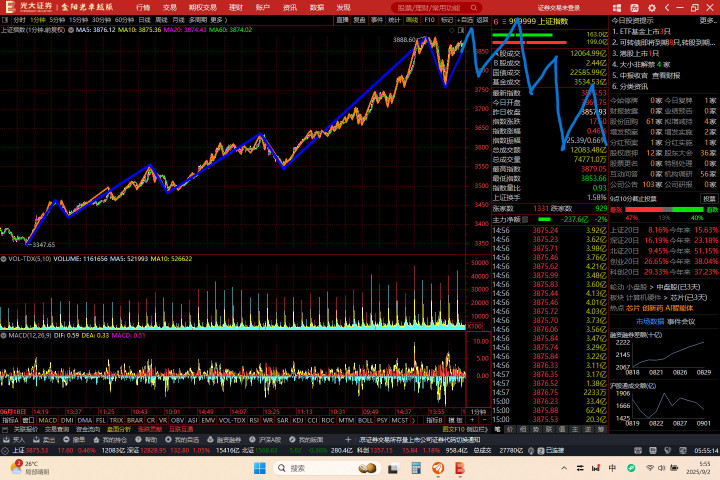The height and width of the screenshot is (480, 720).
Task: Open the Windows Start button
Action: (x=259, y=468)
